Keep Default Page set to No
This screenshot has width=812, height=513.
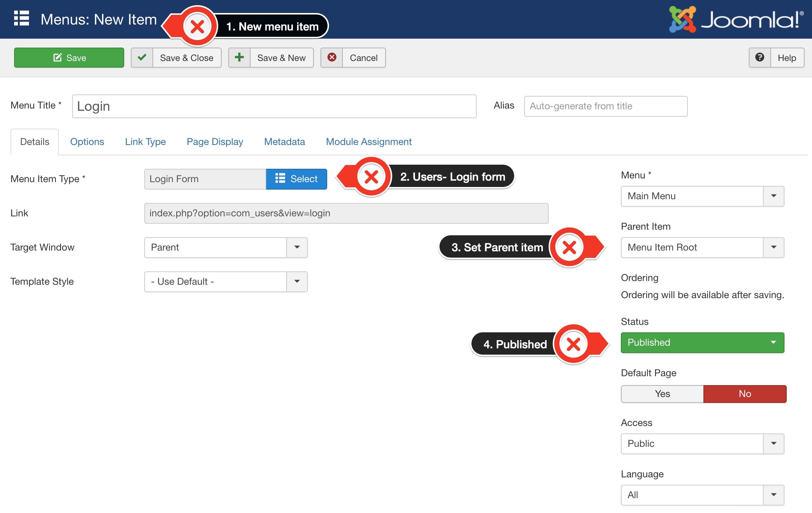(745, 394)
